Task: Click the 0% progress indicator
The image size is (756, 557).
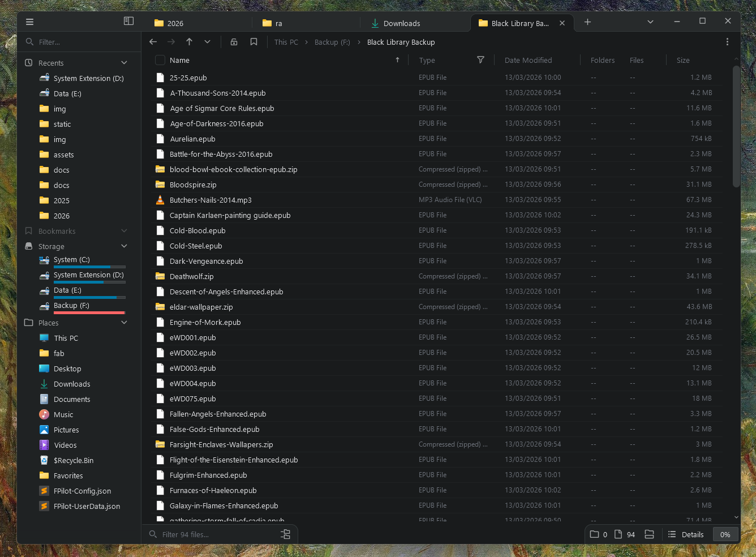Action: point(725,534)
